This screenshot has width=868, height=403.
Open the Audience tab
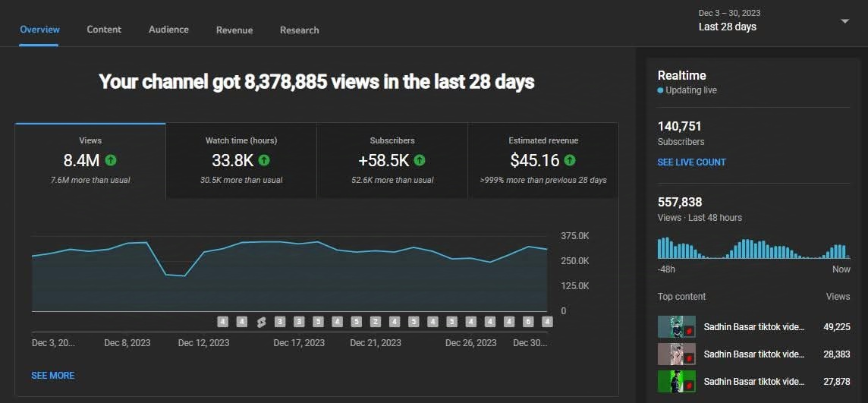(x=169, y=30)
